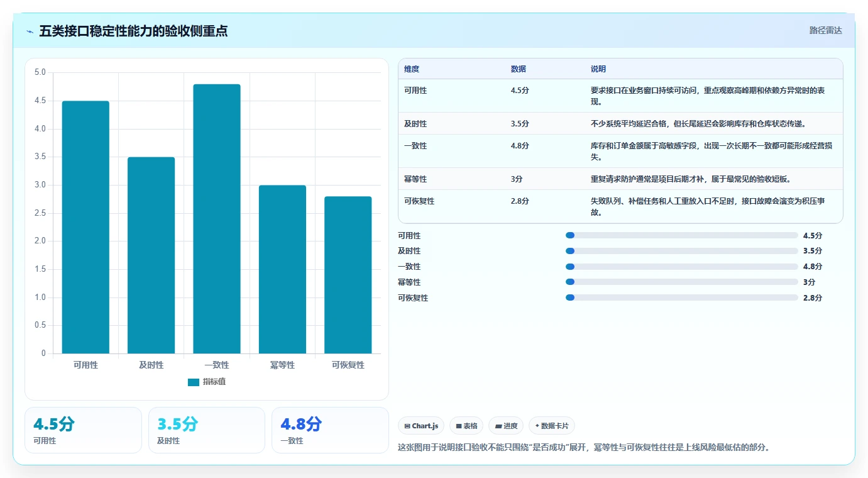
Task: Select the 可恢复性 bar in chart
Action: click(348, 275)
